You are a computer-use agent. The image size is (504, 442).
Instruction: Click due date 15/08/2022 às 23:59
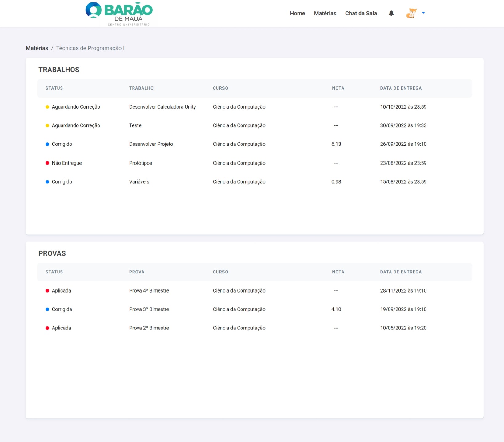403,182
